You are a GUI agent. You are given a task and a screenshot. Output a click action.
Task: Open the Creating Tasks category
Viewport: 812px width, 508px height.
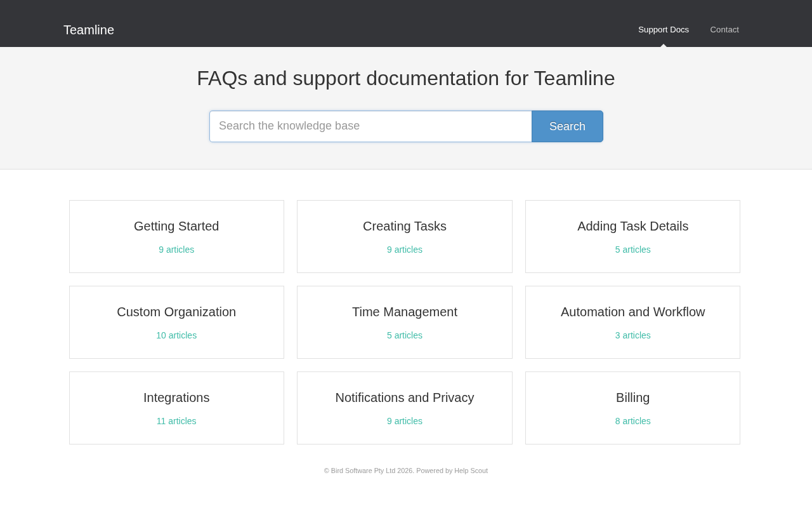click(405, 237)
